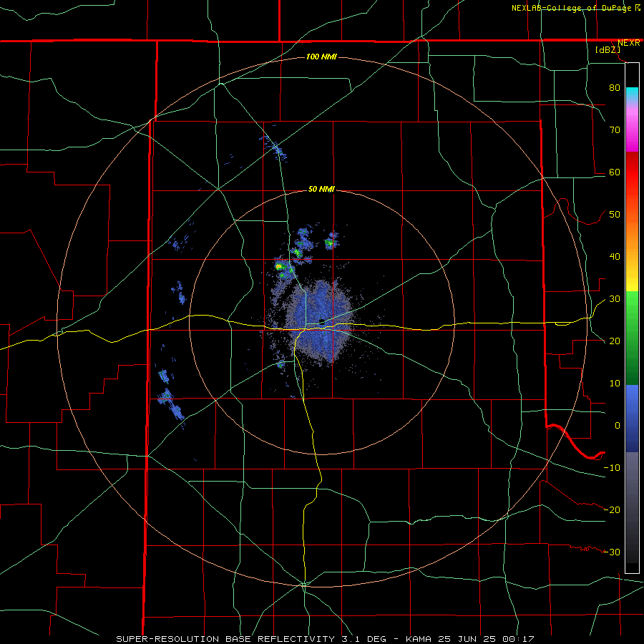Click the 0 dBZ legend value

[618, 426]
